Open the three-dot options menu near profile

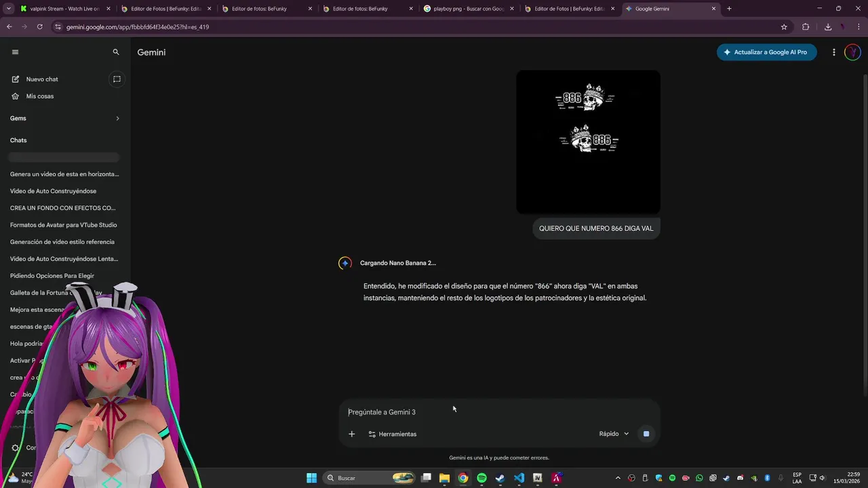pos(834,52)
